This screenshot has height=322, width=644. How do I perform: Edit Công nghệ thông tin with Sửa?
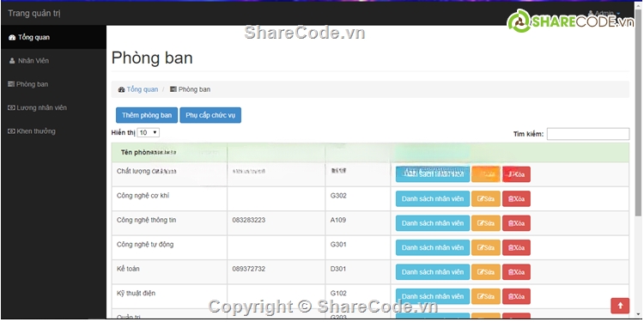[x=486, y=223]
